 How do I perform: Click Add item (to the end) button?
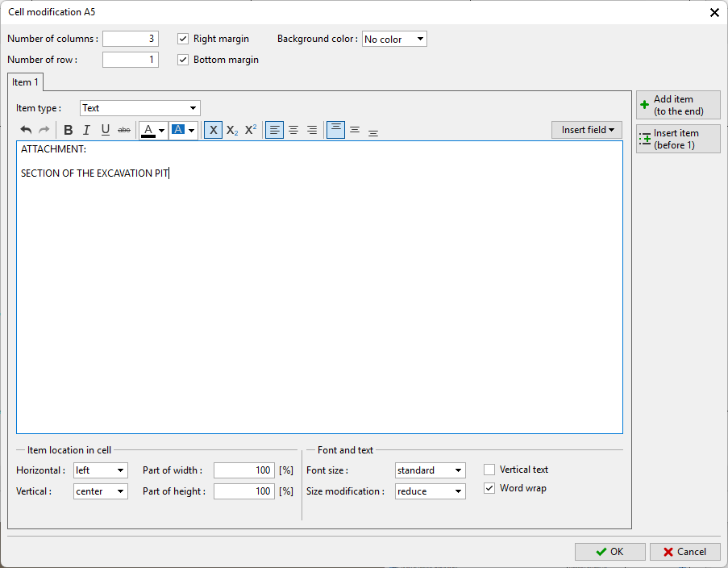coord(677,106)
